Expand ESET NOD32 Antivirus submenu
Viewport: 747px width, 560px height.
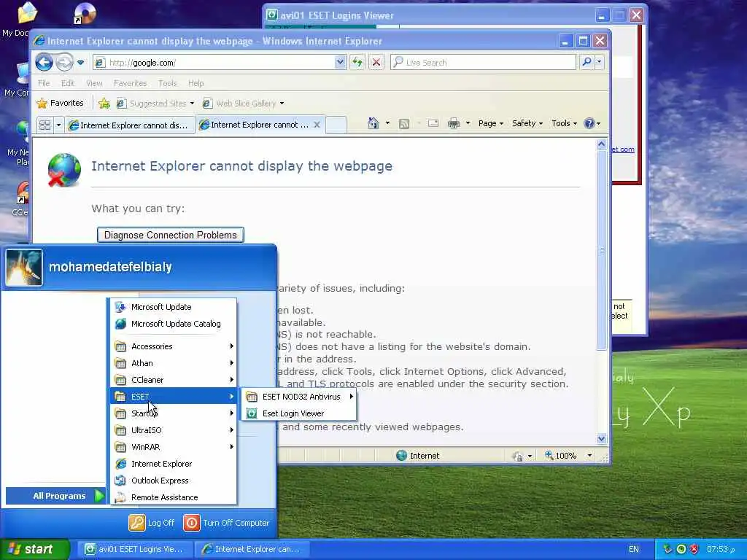[298, 397]
